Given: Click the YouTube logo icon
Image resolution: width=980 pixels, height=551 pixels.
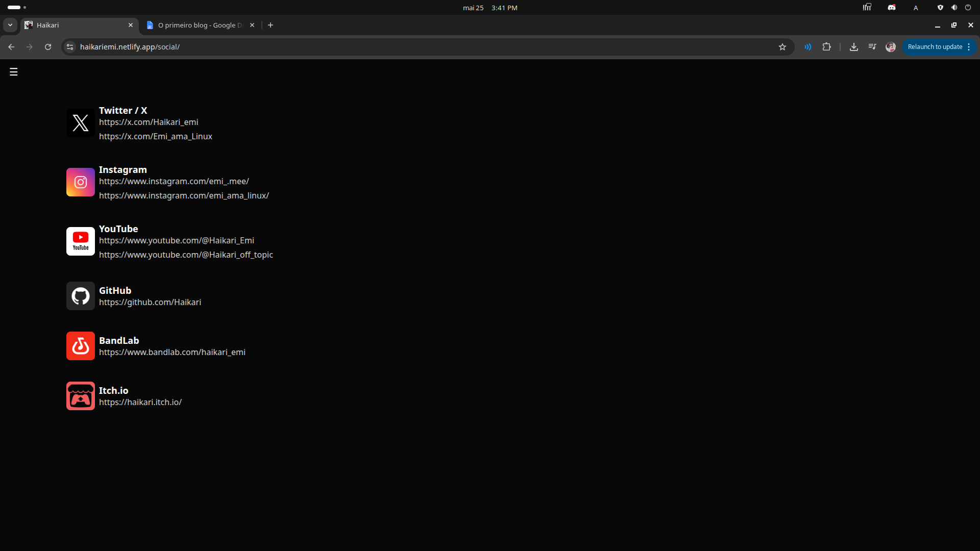Looking at the screenshot, I should (81, 241).
